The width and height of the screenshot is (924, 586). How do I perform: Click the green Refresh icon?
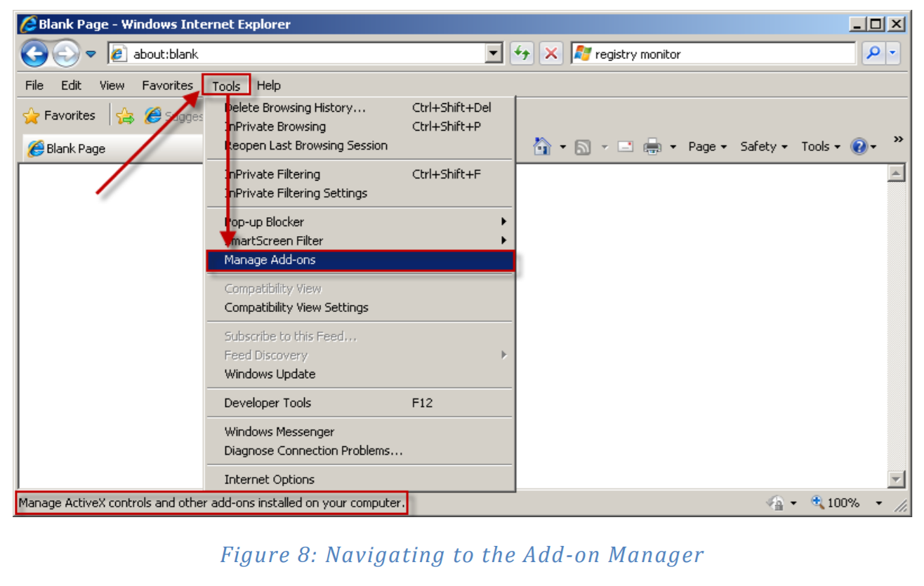click(521, 54)
